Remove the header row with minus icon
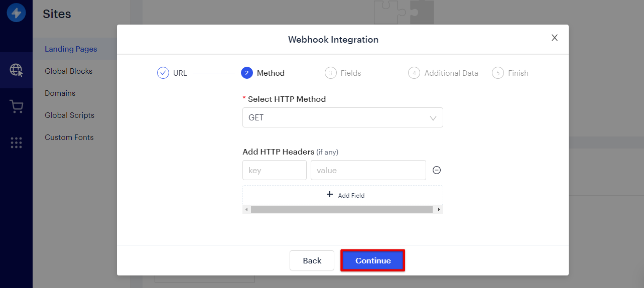Screen dimensions: 644x288 (437, 170)
